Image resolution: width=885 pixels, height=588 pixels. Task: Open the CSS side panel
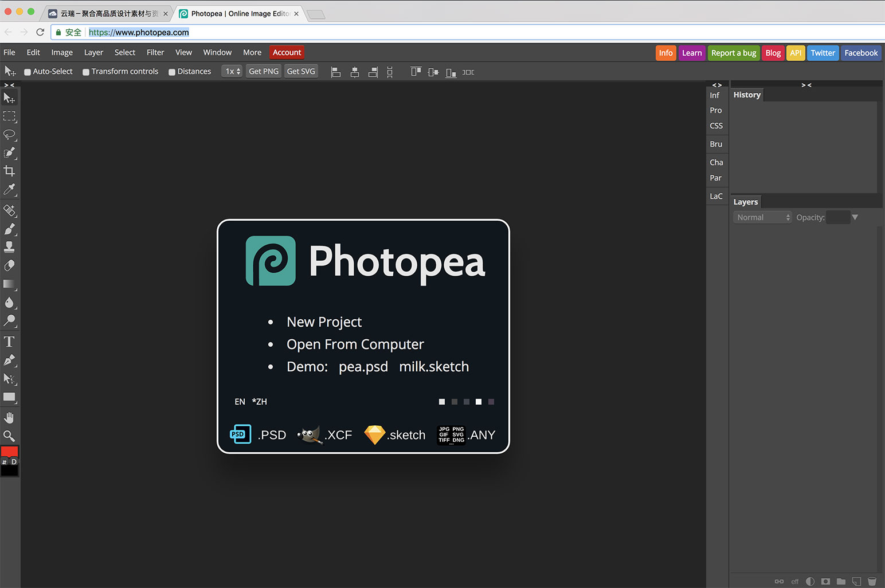pos(716,126)
